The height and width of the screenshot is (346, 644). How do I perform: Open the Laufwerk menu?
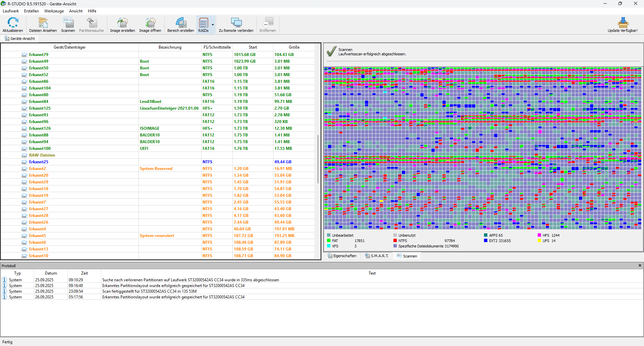[11, 11]
